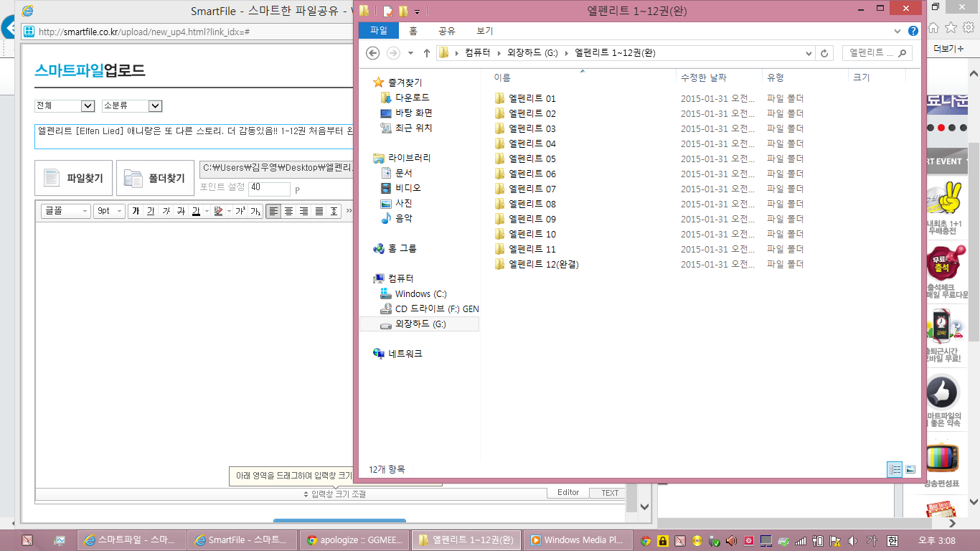Click the 폴더찾기 button

click(x=155, y=178)
